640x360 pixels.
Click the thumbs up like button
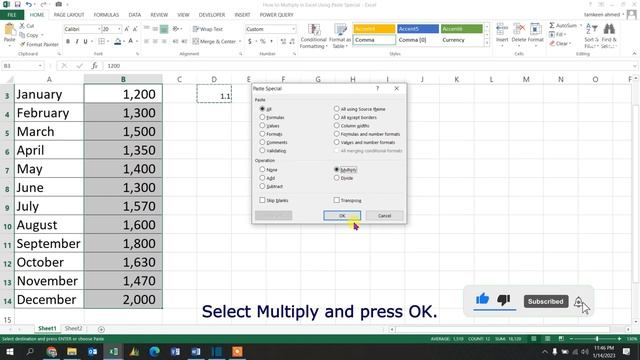point(482,299)
